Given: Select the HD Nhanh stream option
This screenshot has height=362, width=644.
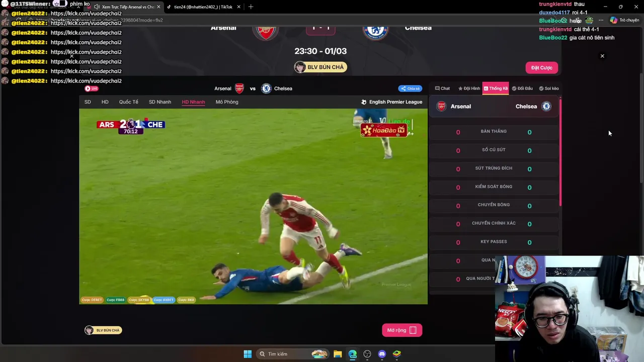Looking at the screenshot, I should pyautogui.click(x=193, y=102).
